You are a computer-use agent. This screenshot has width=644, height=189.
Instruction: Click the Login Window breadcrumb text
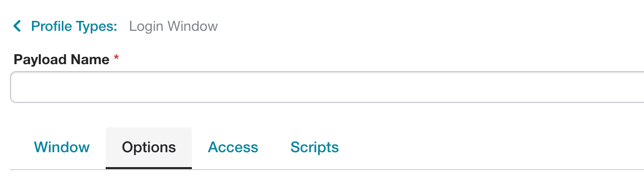click(x=173, y=26)
